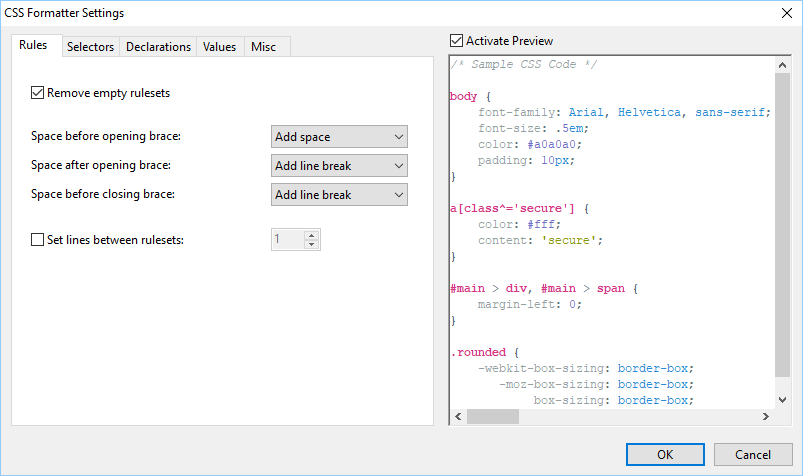
Task: Open Space before opening brace dropdown
Action: click(339, 137)
